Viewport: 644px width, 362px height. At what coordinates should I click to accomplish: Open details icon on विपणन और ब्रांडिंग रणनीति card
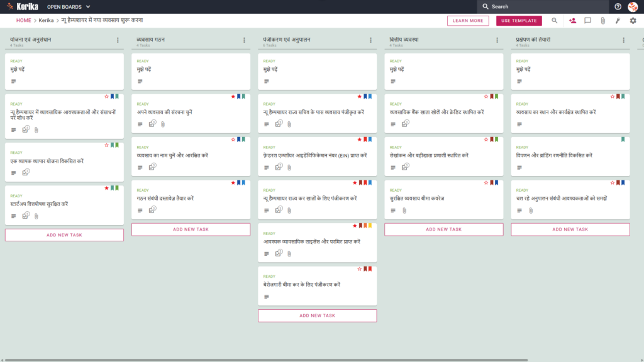(x=519, y=167)
